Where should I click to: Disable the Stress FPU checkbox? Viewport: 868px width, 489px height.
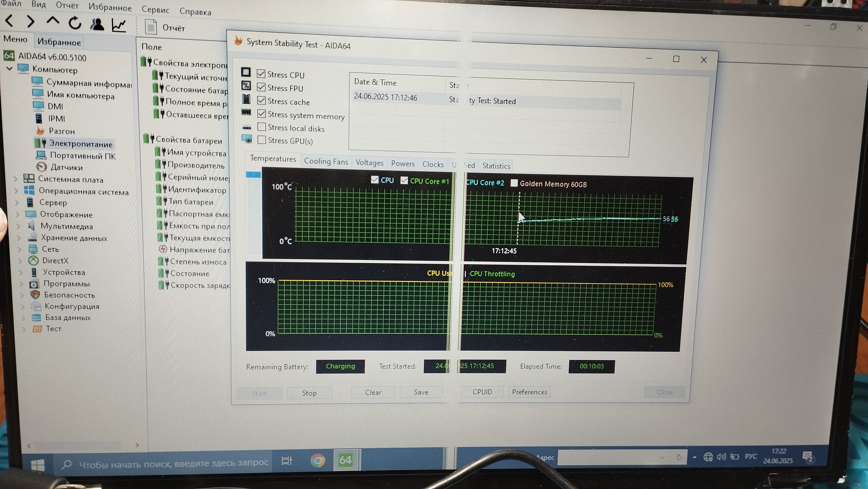pos(261,87)
